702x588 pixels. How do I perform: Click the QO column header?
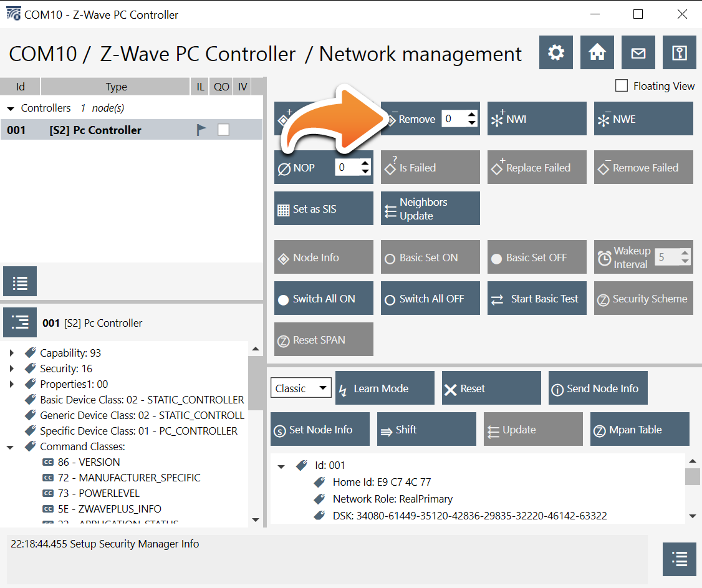coord(221,87)
